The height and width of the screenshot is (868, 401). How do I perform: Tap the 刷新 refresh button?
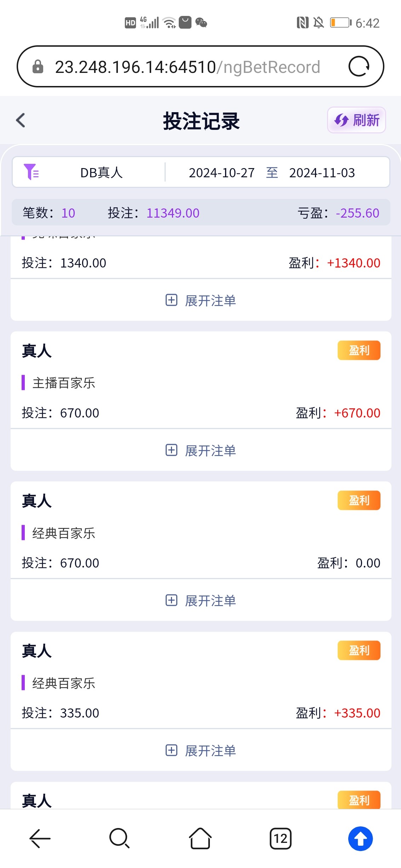[356, 120]
